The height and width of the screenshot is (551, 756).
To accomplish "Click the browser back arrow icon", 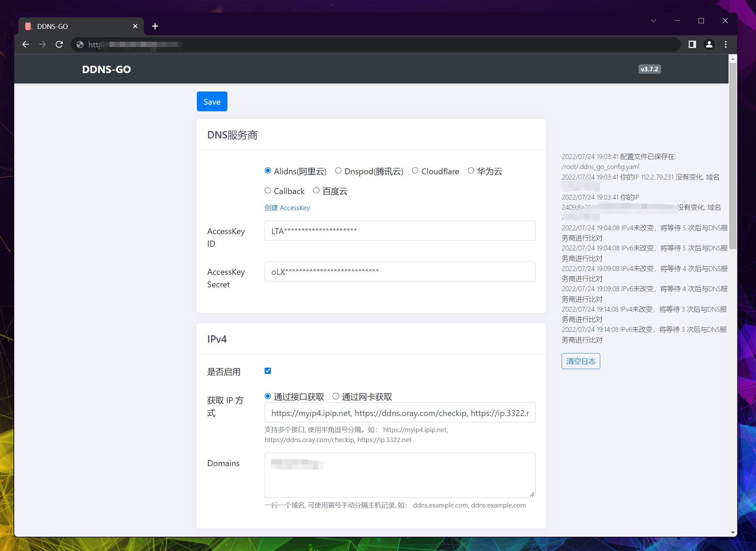I will click(x=26, y=45).
